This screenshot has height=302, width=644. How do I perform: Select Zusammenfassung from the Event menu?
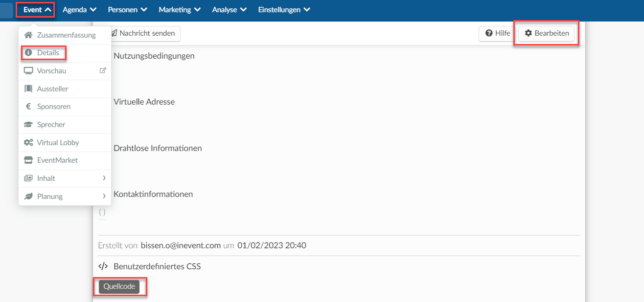pyautogui.click(x=65, y=35)
